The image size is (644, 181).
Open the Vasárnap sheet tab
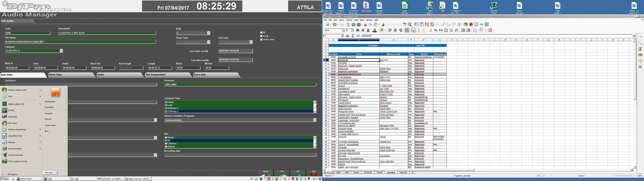pyautogui.click(x=403, y=172)
